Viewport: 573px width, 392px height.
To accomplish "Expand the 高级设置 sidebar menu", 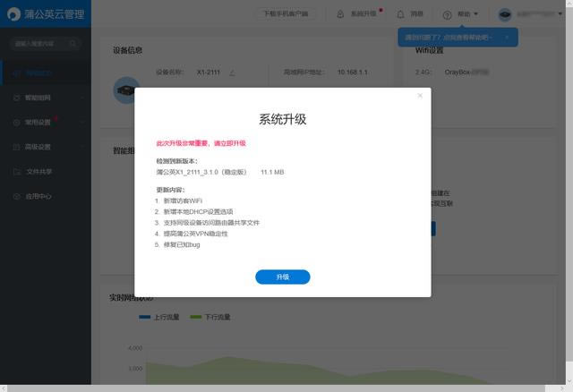I will pyautogui.click(x=39, y=147).
